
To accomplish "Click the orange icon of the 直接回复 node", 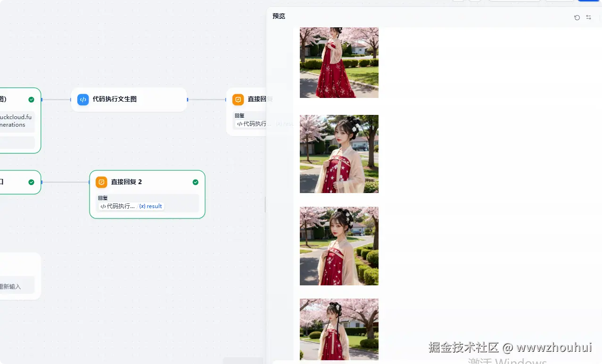I will pos(238,99).
